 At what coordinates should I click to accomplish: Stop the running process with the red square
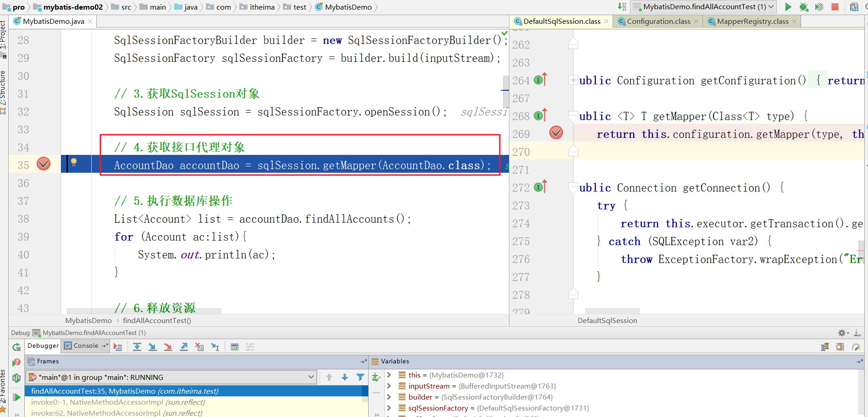click(835, 7)
